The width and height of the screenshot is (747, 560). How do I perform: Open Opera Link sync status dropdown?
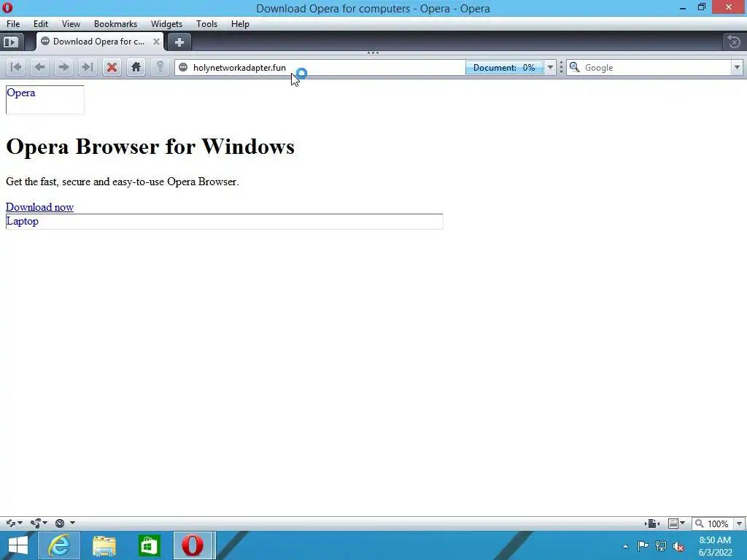pos(14,523)
